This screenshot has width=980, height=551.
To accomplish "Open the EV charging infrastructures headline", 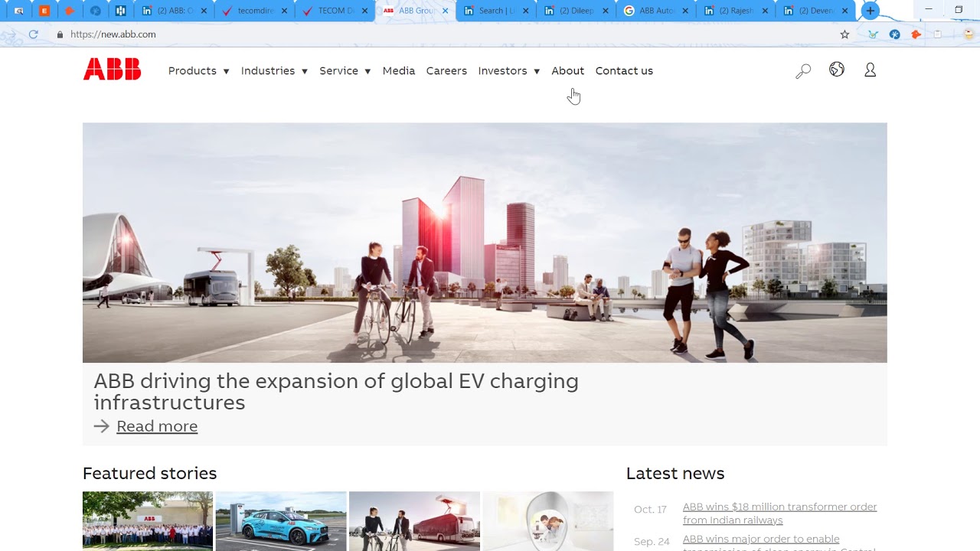I will point(336,391).
